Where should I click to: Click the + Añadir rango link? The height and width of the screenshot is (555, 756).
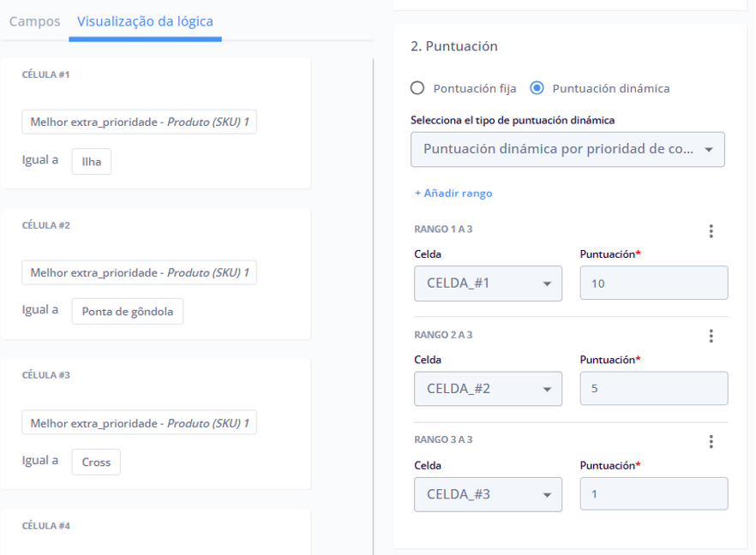453,194
